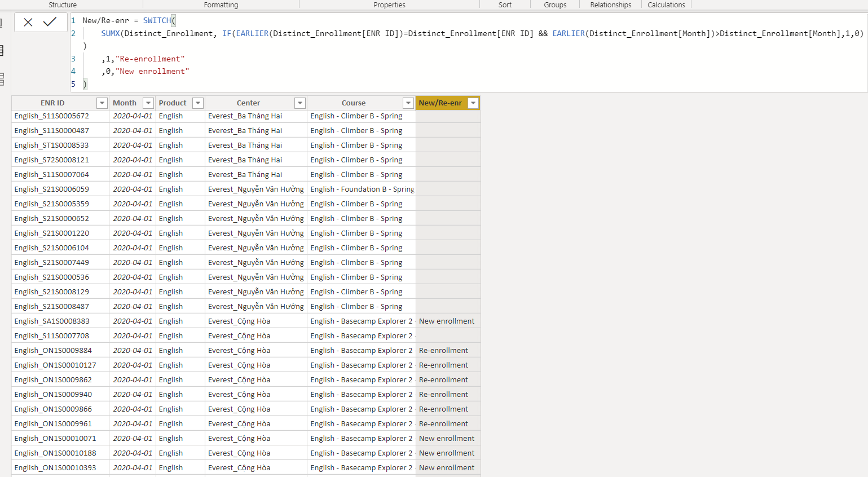The image size is (868, 477).
Task: Click the Course cell for English_S11S0007708
Action: coord(361,336)
